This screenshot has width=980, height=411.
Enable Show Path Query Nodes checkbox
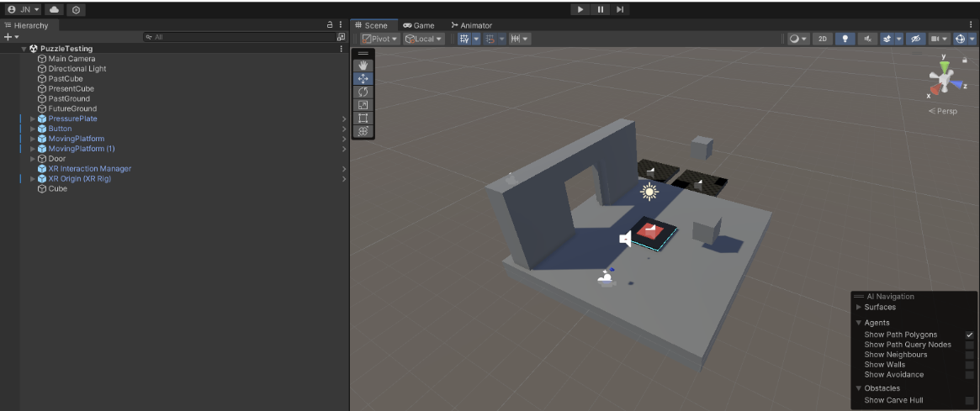coord(969,345)
